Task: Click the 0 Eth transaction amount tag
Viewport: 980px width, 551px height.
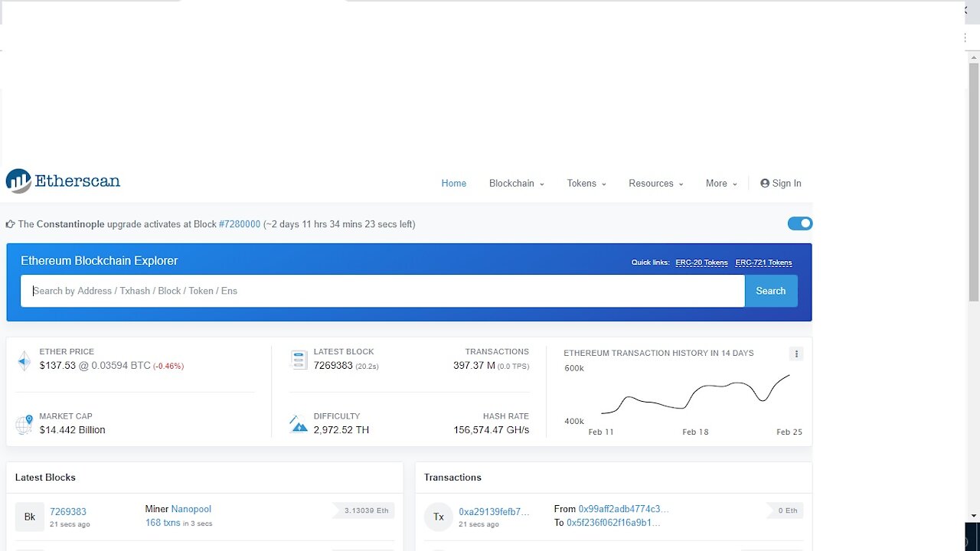Action: click(786, 510)
